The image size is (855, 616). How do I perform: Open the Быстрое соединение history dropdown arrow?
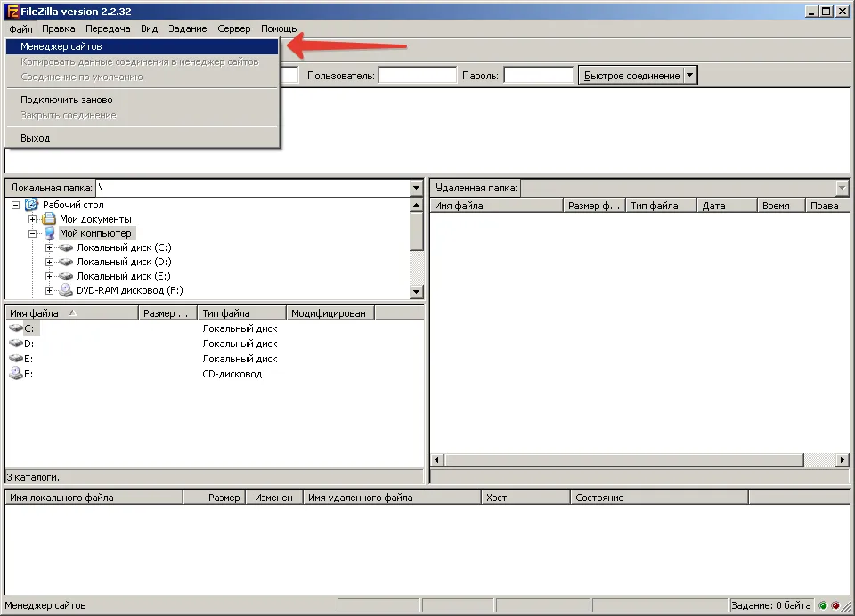[689, 76]
